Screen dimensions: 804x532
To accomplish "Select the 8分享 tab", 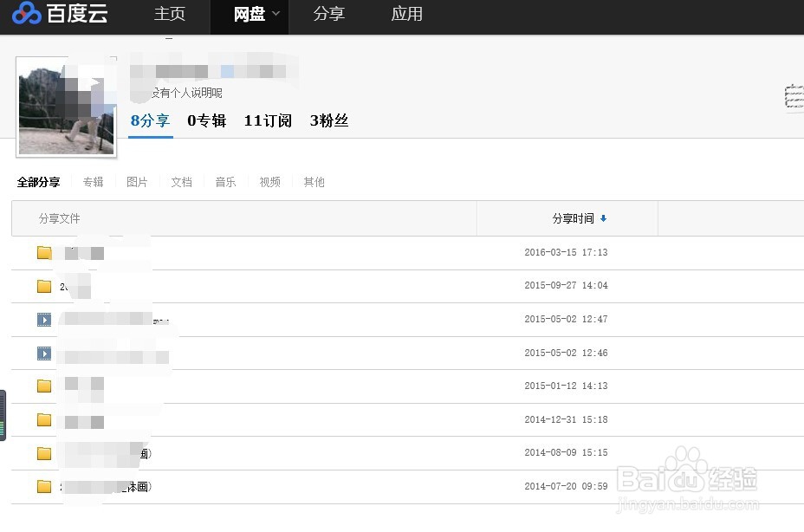I will (x=150, y=120).
